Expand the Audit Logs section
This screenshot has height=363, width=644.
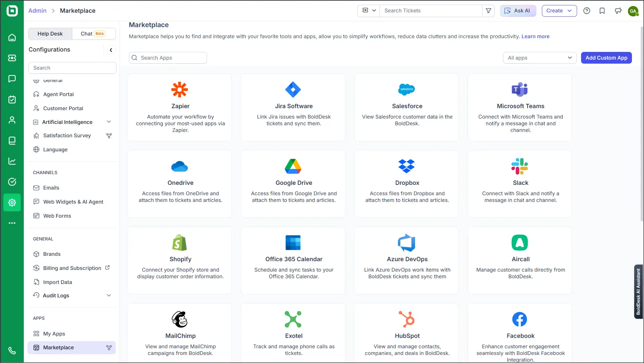[109, 295]
